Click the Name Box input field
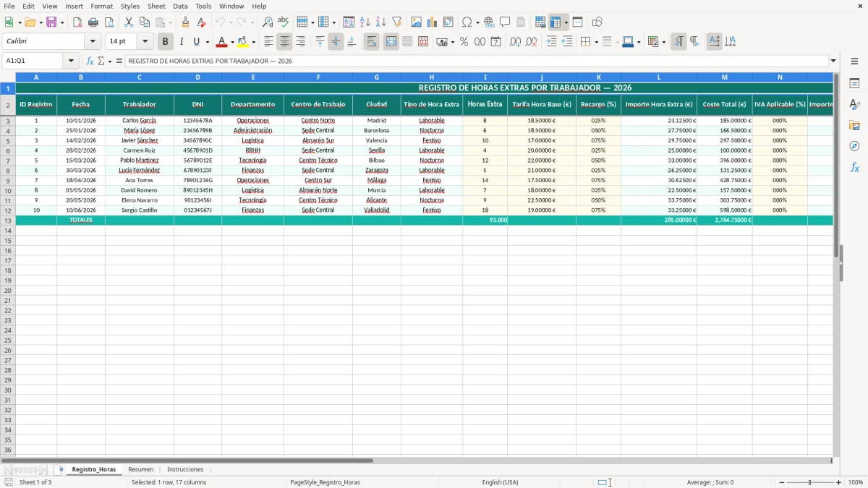The height and width of the screenshot is (488, 868). tap(33, 61)
